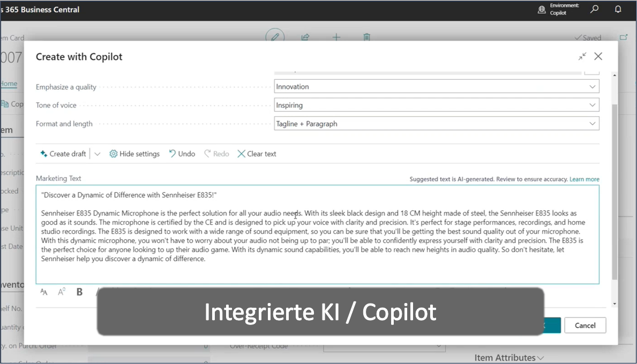This screenshot has width=637, height=364.
Task: Click the edit pencil icon on Item Card
Action: pos(275,36)
